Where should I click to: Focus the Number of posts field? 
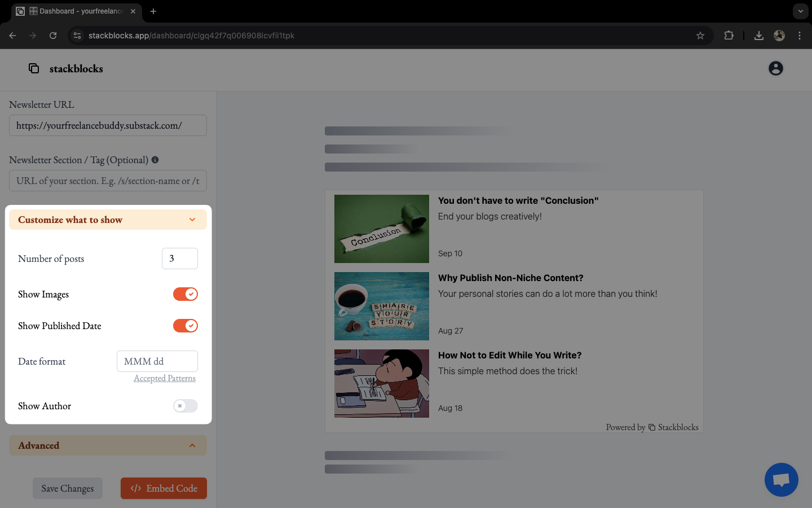(180, 259)
